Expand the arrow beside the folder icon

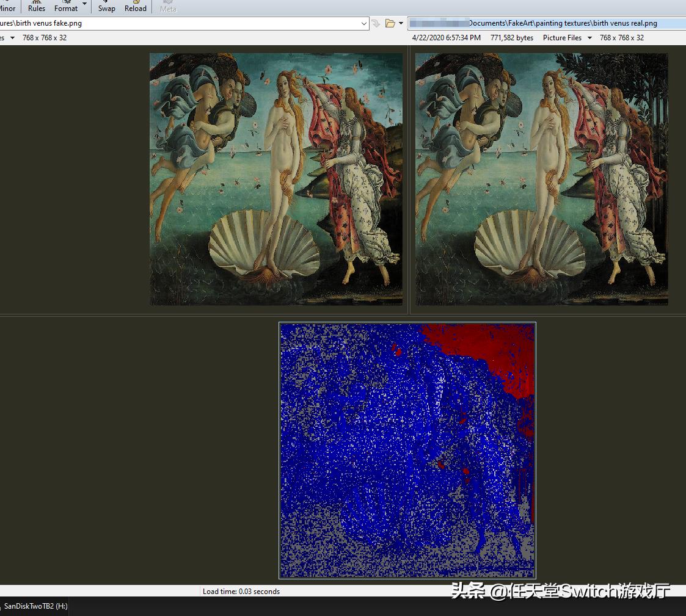(x=401, y=24)
